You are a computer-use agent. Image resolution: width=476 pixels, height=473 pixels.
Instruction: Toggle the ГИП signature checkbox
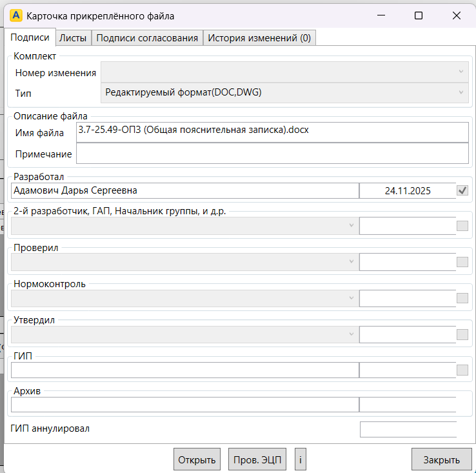[x=462, y=370]
